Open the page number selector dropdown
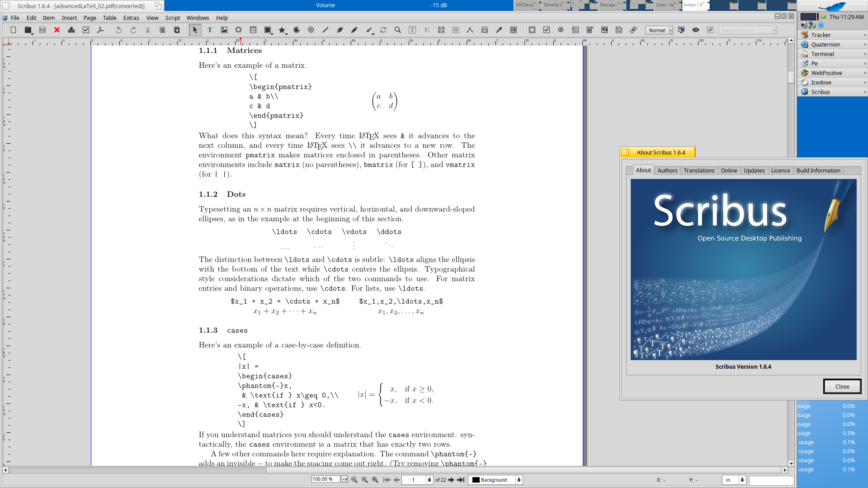The image size is (868, 488). 429,480
